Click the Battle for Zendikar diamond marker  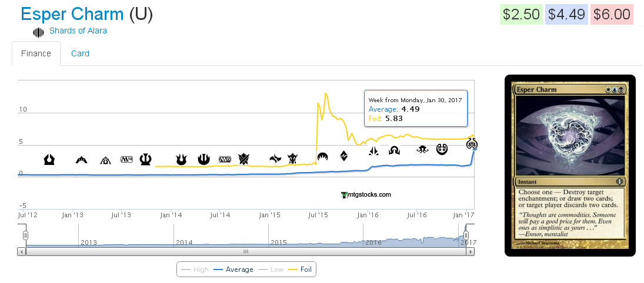tap(344, 156)
